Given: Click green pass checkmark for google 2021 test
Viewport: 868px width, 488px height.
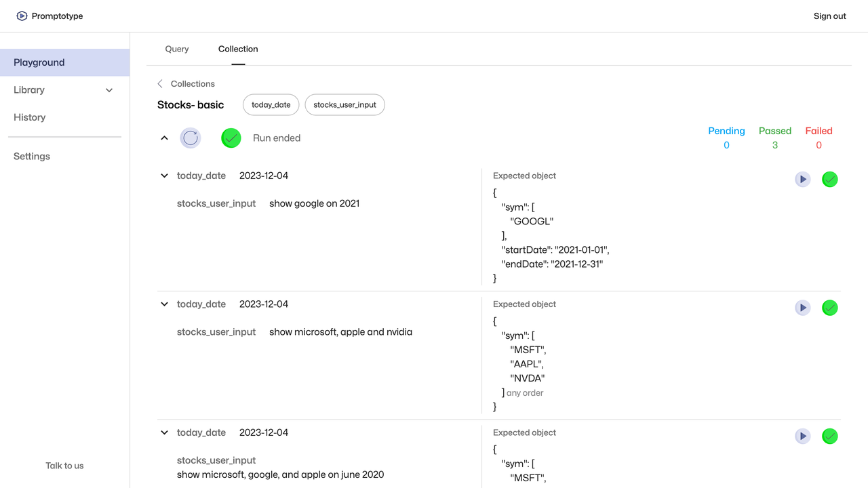Looking at the screenshot, I should (830, 180).
